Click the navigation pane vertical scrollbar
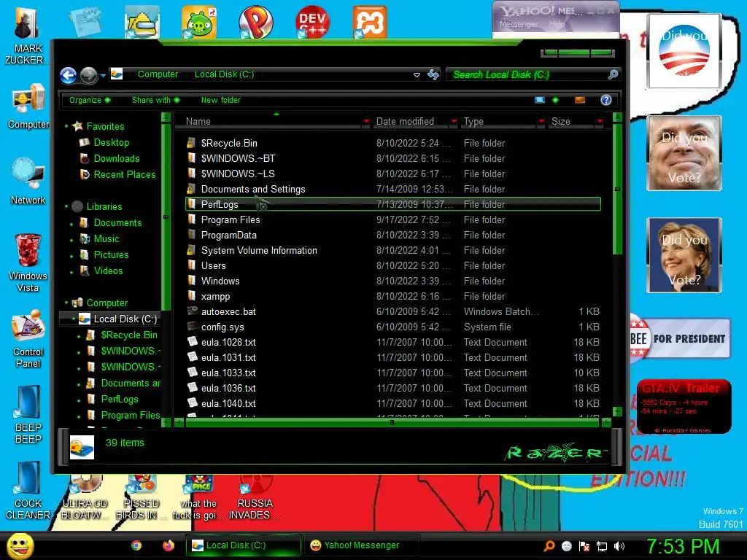 click(x=166, y=217)
